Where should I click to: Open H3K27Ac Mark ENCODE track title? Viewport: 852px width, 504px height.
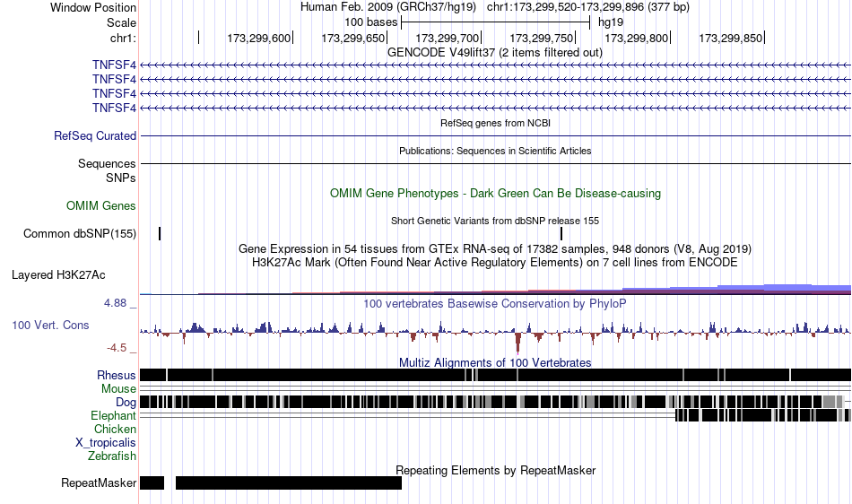(495, 263)
